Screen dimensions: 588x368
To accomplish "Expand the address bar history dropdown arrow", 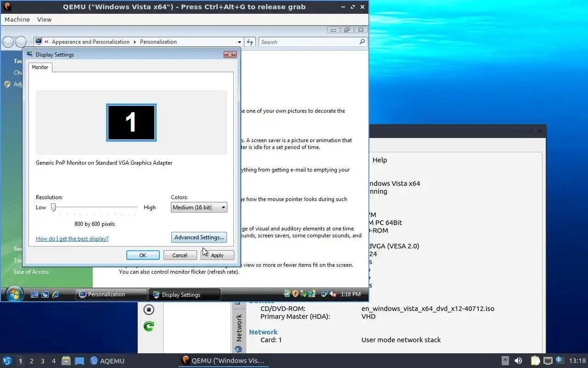I will [239, 42].
